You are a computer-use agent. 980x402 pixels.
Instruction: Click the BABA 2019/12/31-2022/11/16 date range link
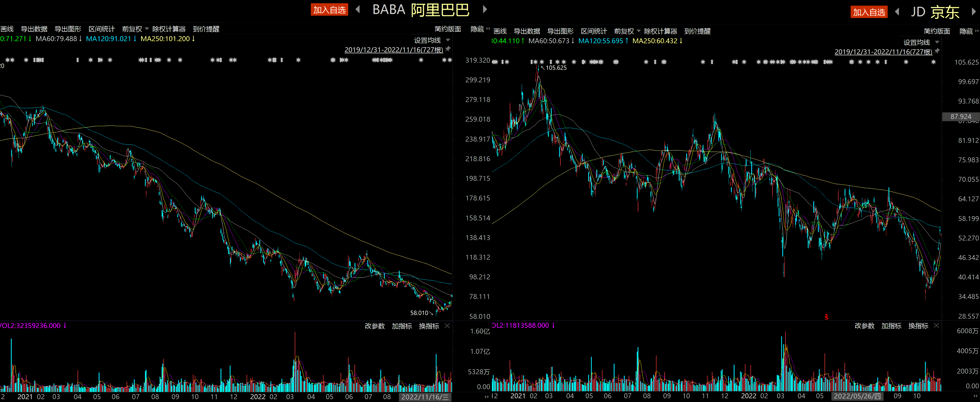tap(394, 50)
